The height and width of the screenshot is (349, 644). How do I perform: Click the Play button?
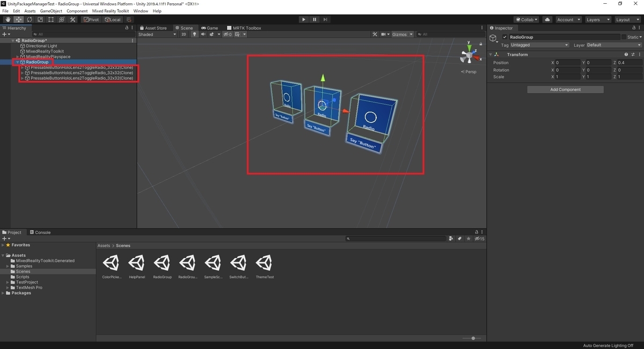304,19
